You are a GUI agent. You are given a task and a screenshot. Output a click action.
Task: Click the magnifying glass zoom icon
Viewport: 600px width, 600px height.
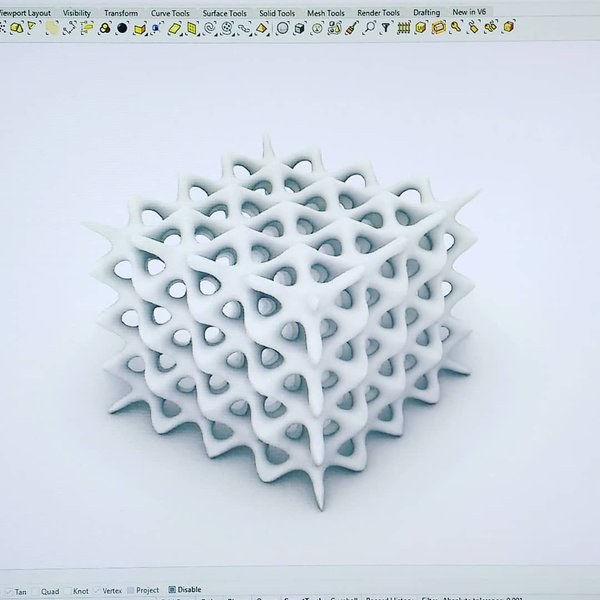(368, 28)
